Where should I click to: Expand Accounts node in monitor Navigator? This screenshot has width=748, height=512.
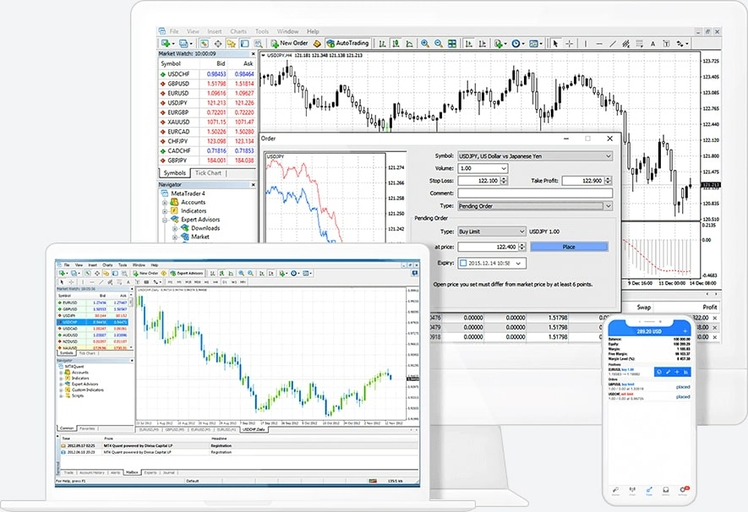(165, 203)
